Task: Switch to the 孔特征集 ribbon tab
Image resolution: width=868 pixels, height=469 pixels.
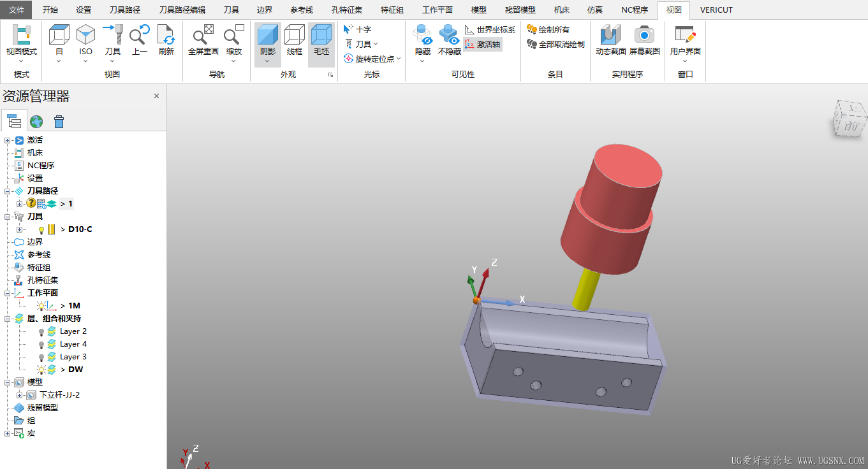Action: 347,10
